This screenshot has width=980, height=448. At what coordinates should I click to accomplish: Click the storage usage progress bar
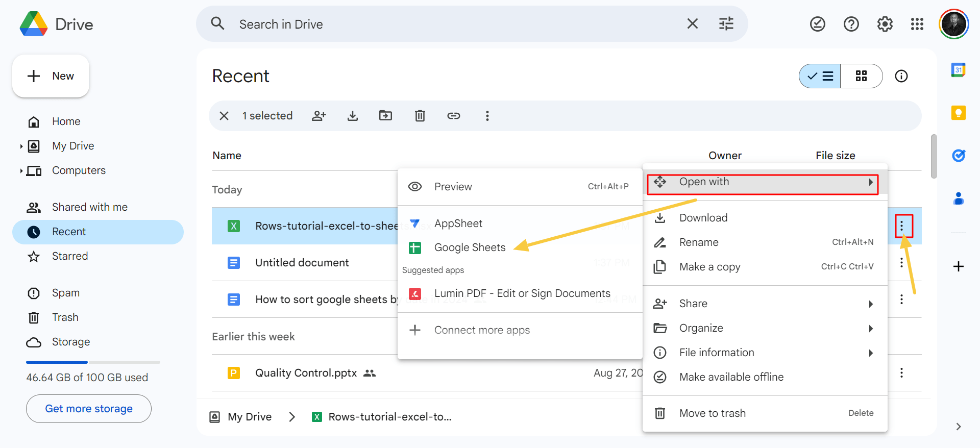click(93, 362)
